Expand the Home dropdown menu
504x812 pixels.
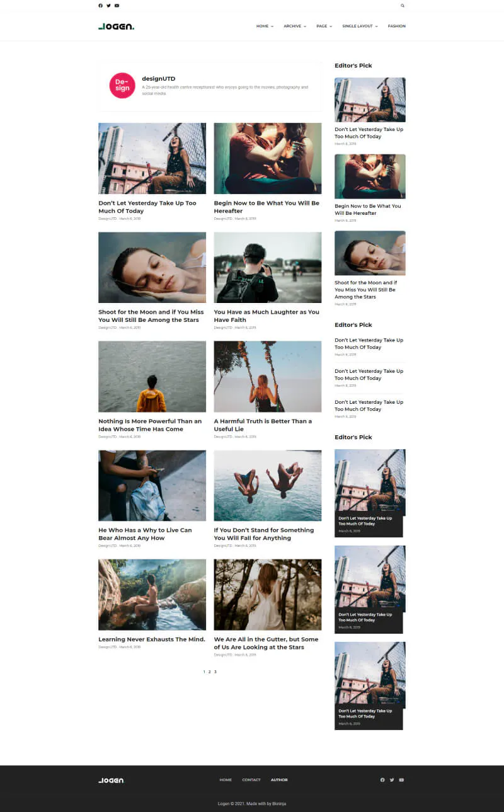click(x=265, y=26)
